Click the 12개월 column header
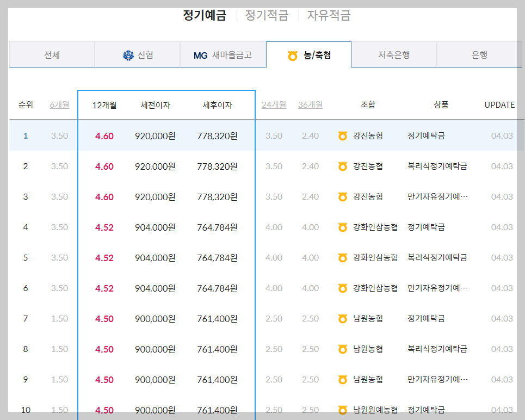Viewport: 525px width, 420px height. 104,105
